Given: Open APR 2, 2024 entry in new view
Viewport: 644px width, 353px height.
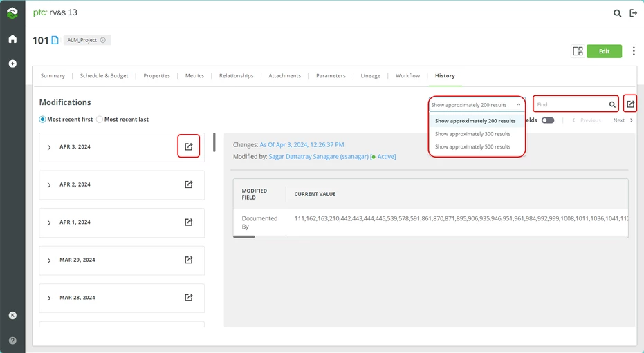Looking at the screenshot, I should point(189,184).
